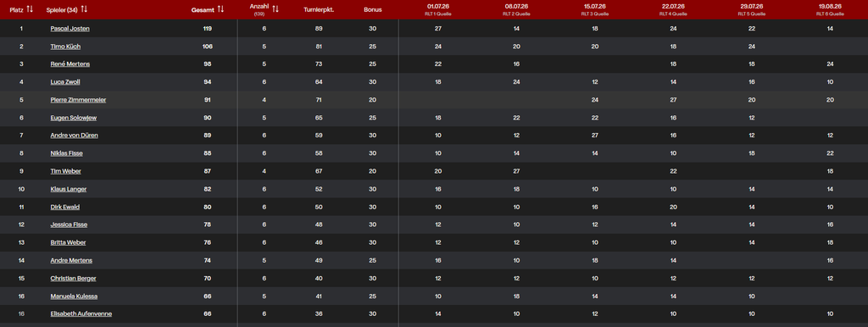This screenshot has width=868, height=327.
Task: Select Gesamt value 76 for Britta Weber
Action: coord(208,243)
